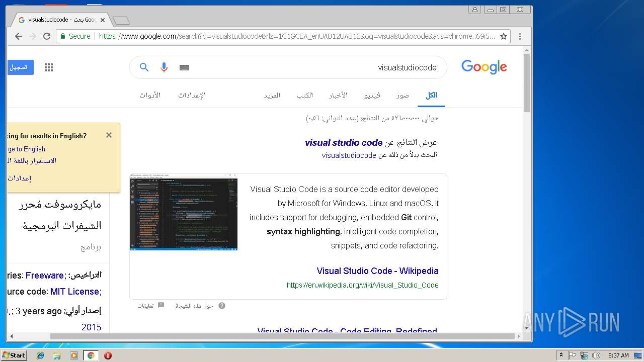The height and width of the screenshot is (362, 644).
Task: Reload the page with refresh icon
Action: [47, 36]
